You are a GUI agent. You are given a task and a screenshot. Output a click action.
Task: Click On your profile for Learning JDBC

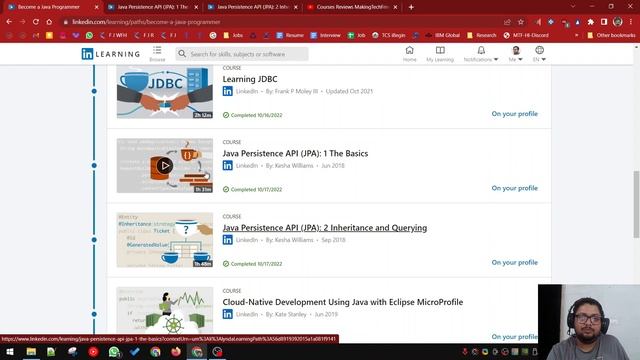pos(514,114)
